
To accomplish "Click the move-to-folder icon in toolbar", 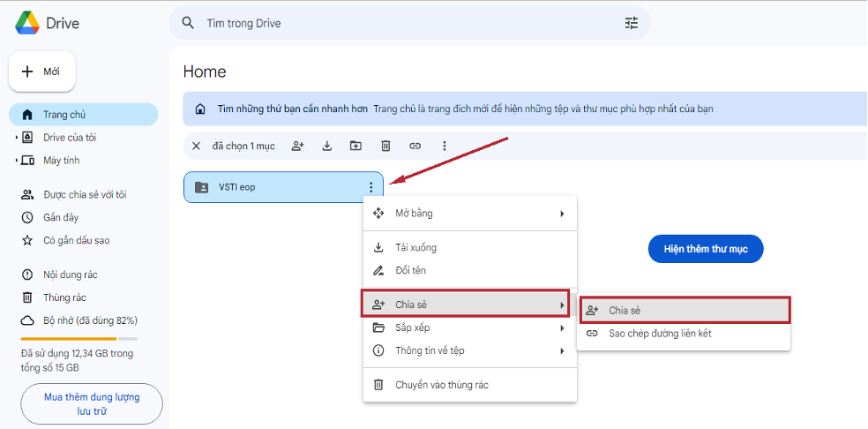I will click(355, 146).
